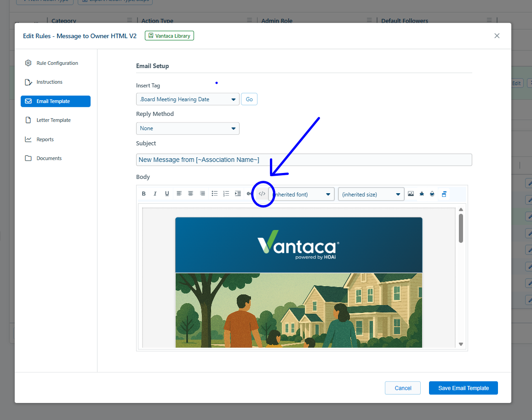The width and height of the screenshot is (532, 420).
Task: Expand the Reply Method dropdown showing None
Action: click(x=188, y=128)
